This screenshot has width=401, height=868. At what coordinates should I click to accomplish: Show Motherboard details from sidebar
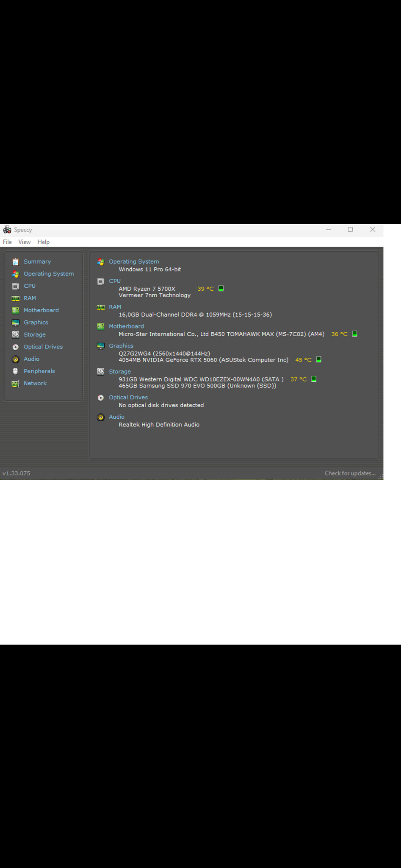coord(41,310)
